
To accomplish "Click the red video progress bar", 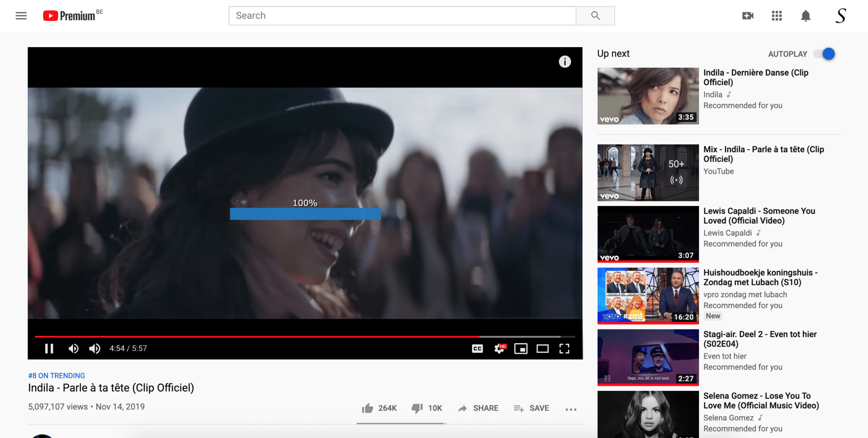I will click(x=254, y=337).
